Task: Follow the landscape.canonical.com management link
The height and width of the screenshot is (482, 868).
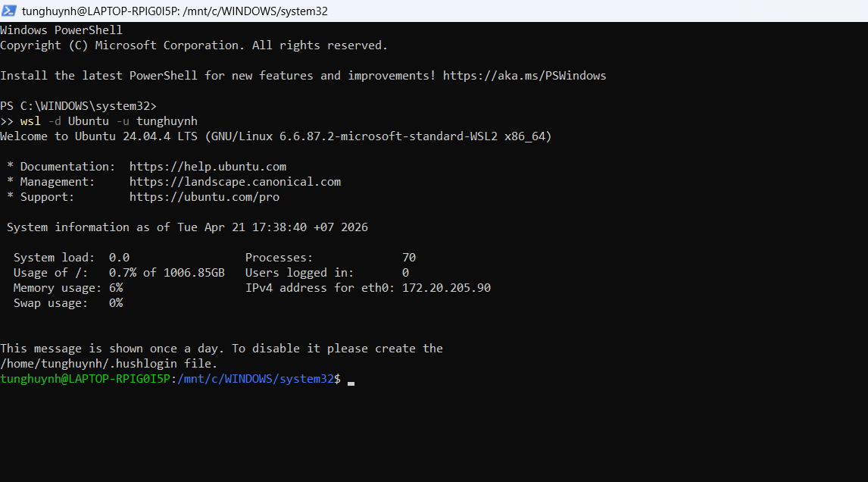Action: pyautogui.click(x=235, y=182)
